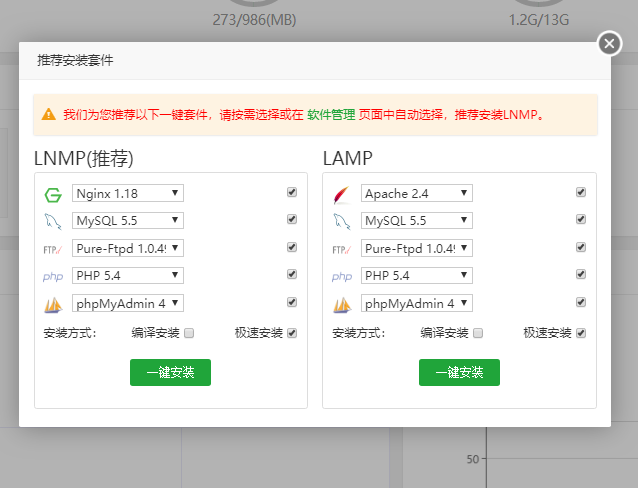The height and width of the screenshot is (488, 638).
Task: Toggle 极速安装 checkbox in LAMP
Action: [581, 333]
